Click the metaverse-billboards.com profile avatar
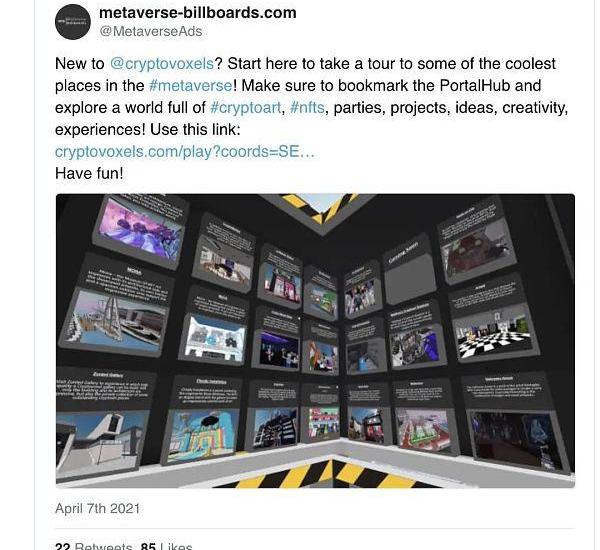Screen dimensions: 600x550 (73, 22)
